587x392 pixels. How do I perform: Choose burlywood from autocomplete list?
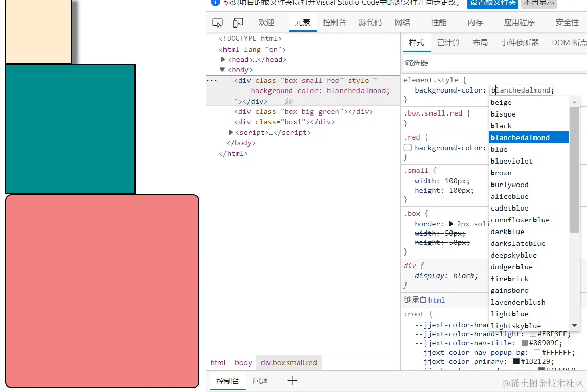529,185
